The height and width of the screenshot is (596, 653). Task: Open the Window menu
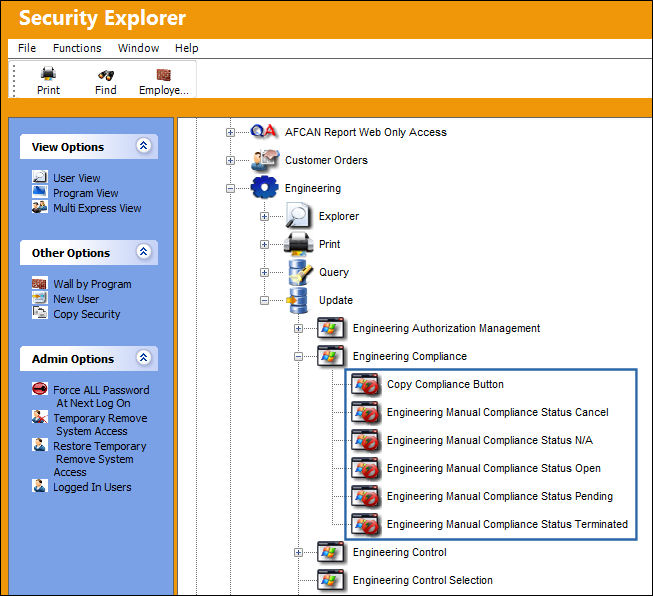click(x=138, y=48)
